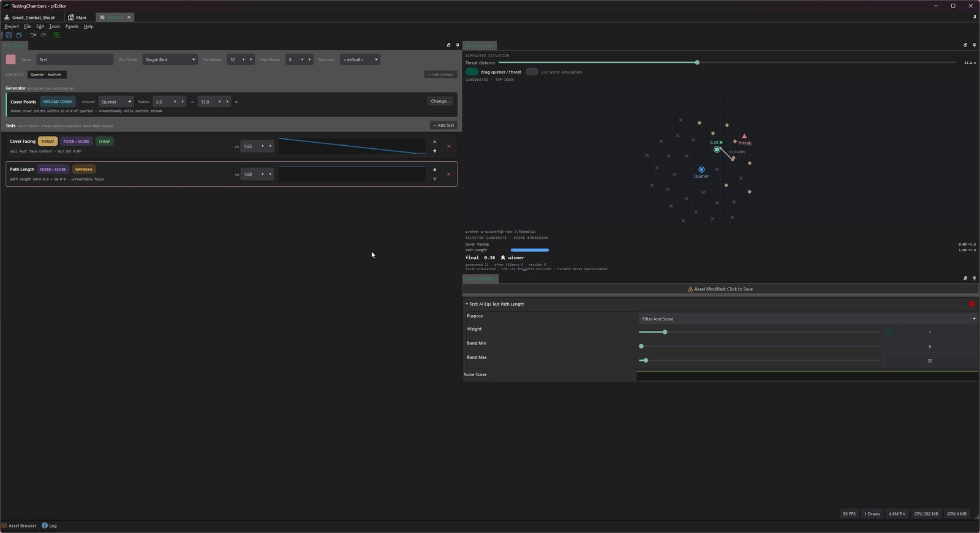Enable use scene simulation toggle
Image resolution: width=980 pixels, height=533 pixels.
pyautogui.click(x=532, y=72)
